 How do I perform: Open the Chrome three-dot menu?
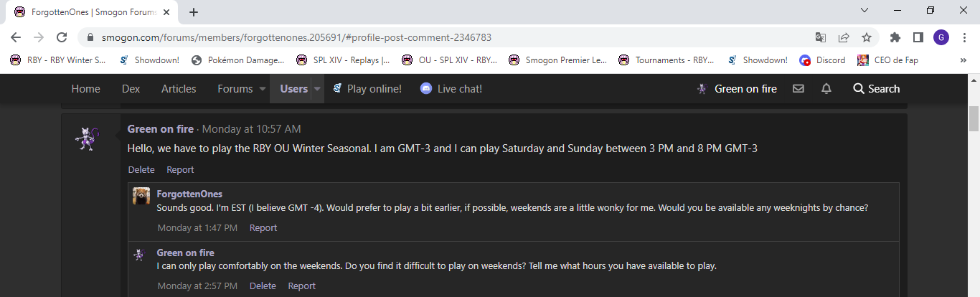964,37
